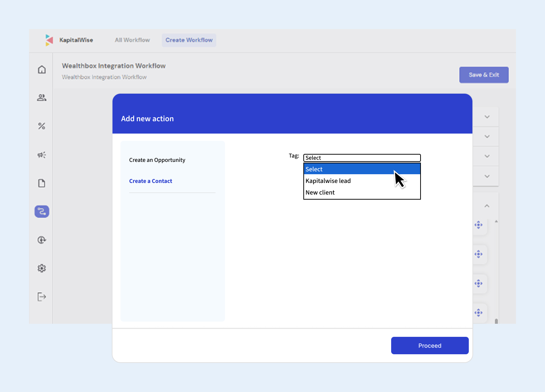Select Create an Opportunity action
The image size is (545, 392).
tap(157, 160)
